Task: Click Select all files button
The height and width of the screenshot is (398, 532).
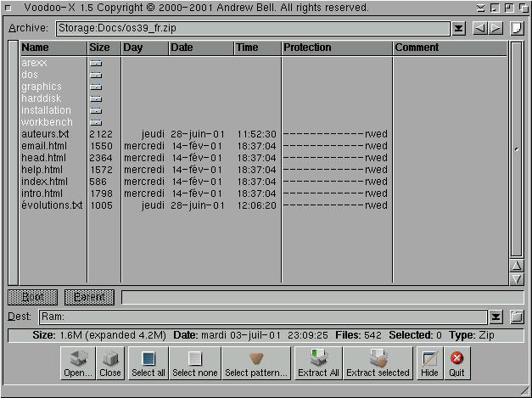Action: coord(148,362)
